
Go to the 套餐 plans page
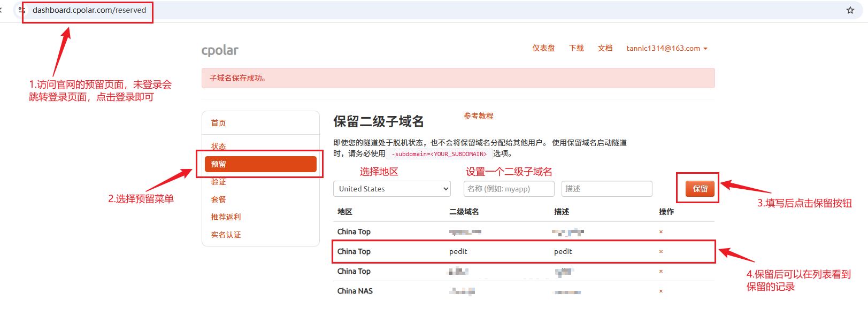tap(218, 199)
